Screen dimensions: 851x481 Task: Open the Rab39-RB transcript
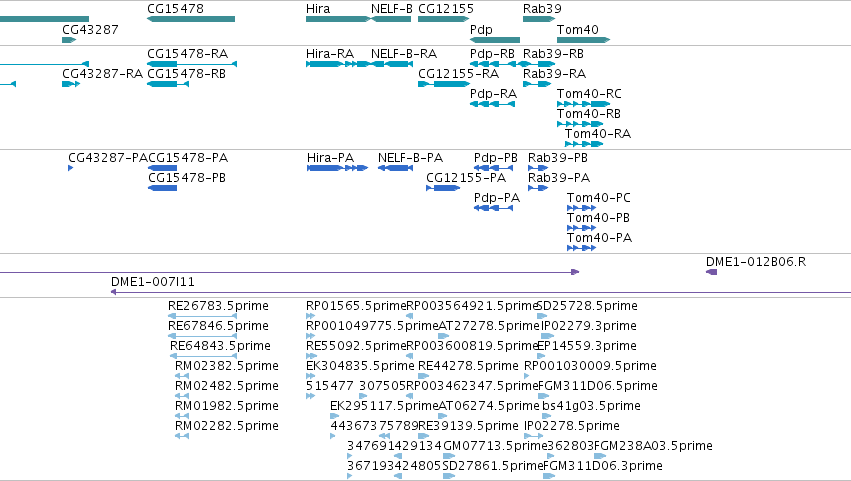point(539,64)
